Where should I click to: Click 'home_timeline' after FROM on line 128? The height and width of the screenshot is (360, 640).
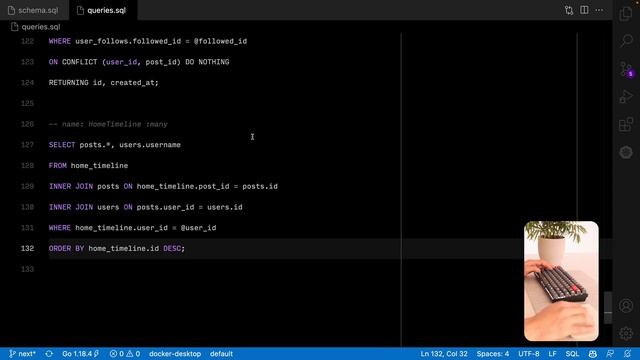99,166
